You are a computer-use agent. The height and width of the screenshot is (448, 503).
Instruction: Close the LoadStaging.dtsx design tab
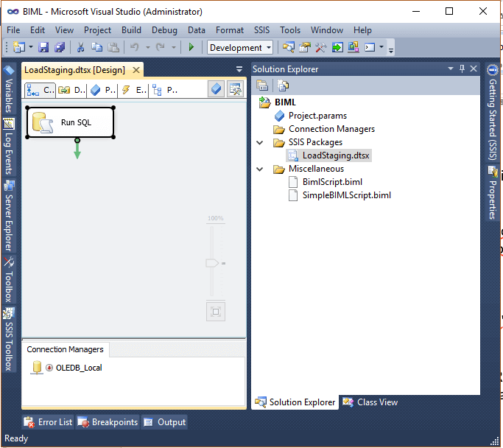click(x=136, y=70)
